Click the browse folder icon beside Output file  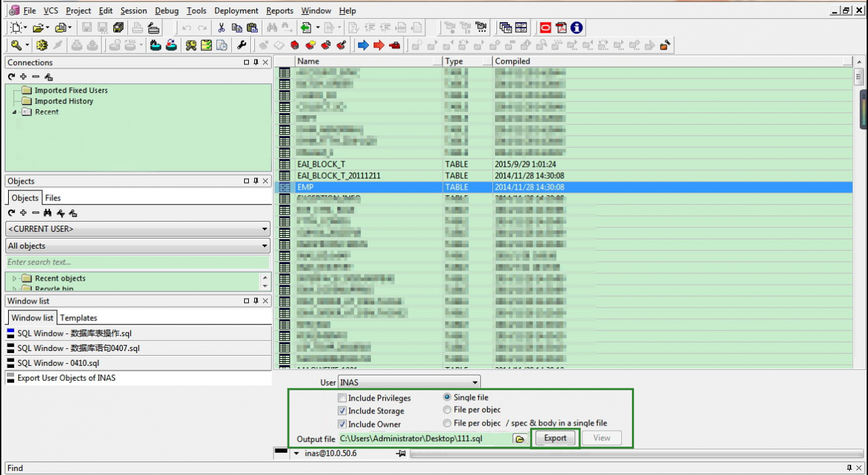(x=520, y=439)
